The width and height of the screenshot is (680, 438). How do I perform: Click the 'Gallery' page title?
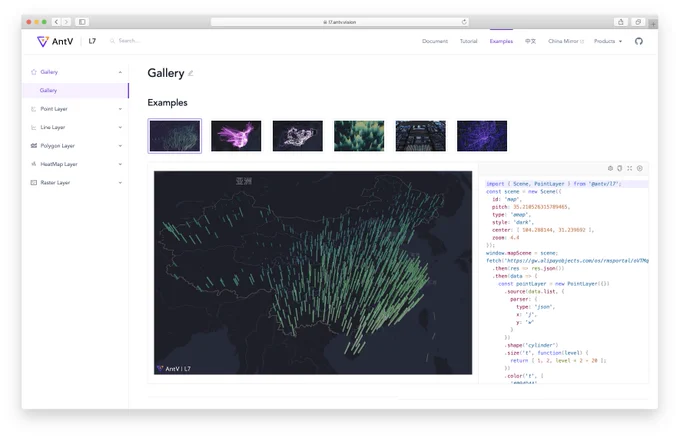(x=166, y=73)
